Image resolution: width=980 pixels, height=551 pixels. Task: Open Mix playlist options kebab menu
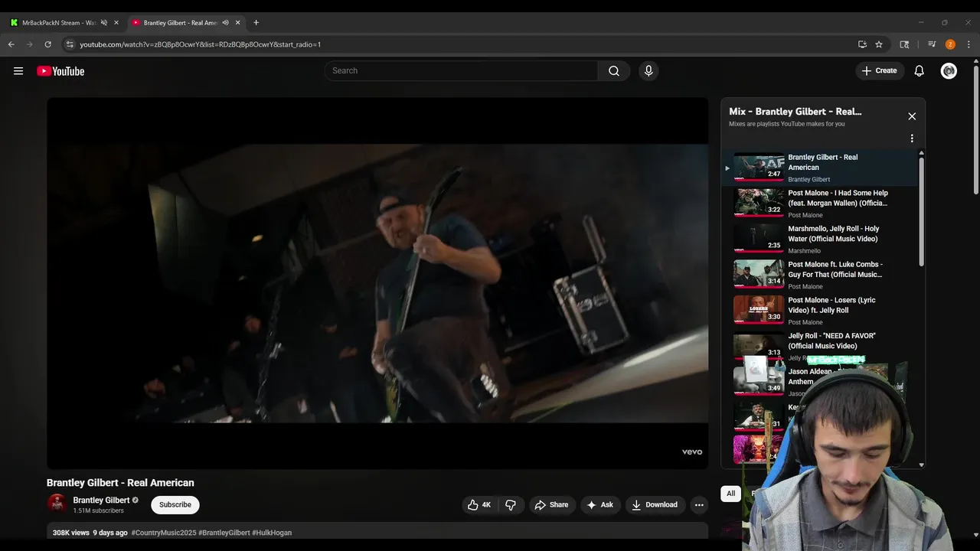[912, 139]
